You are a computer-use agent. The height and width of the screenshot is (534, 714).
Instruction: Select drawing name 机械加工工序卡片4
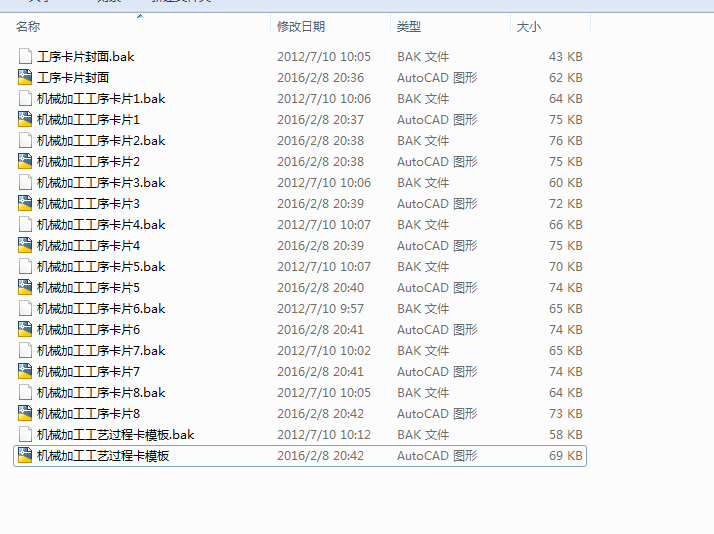pos(88,245)
